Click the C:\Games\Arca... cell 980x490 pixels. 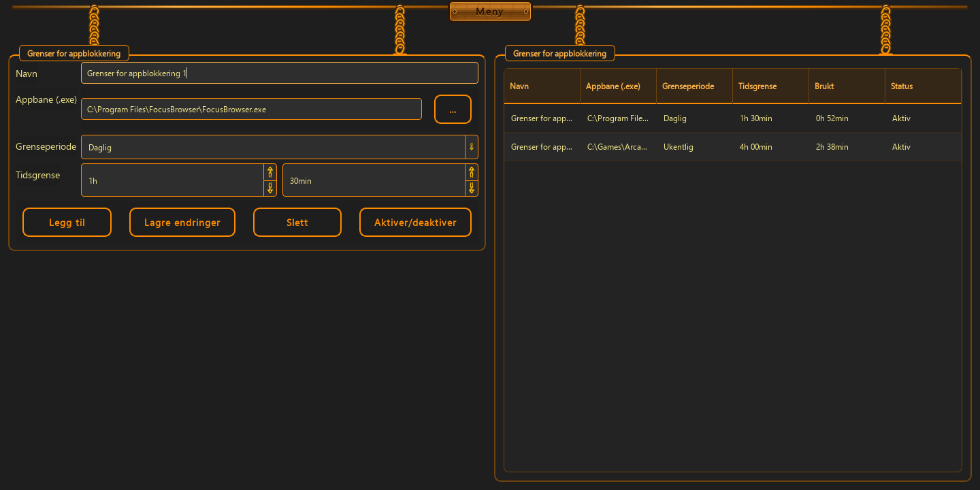point(619,147)
